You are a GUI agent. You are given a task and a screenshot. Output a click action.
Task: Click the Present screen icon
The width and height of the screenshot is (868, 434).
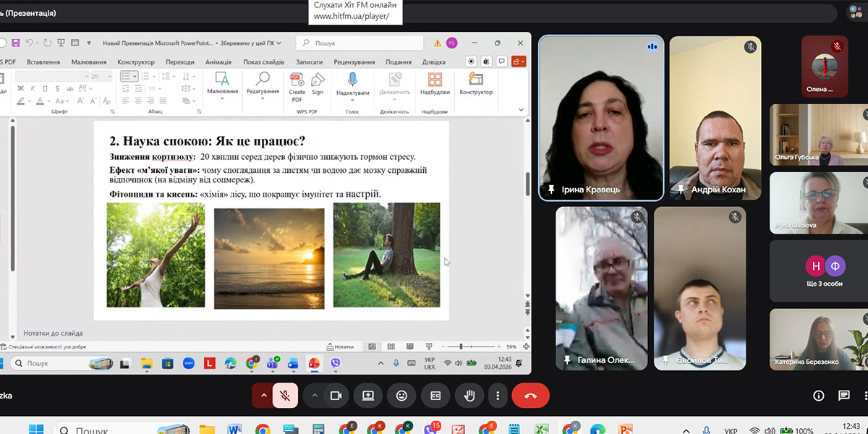coord(367,396)
